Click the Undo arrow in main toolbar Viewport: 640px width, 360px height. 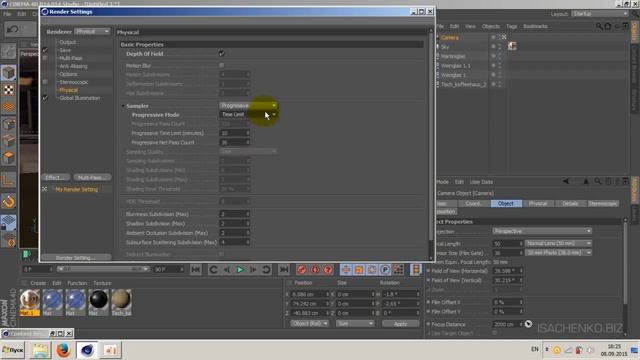coord(12,29)
